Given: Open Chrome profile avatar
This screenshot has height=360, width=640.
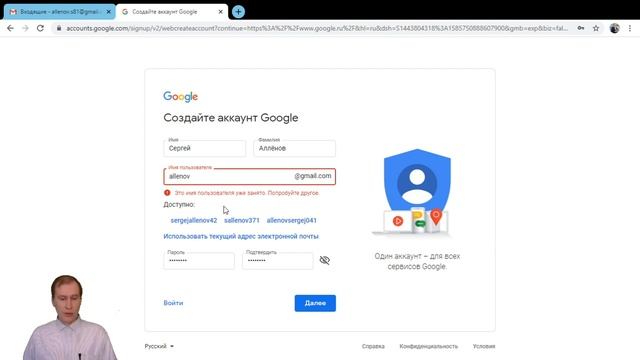Looking at the screenshot, I should 614,28.
